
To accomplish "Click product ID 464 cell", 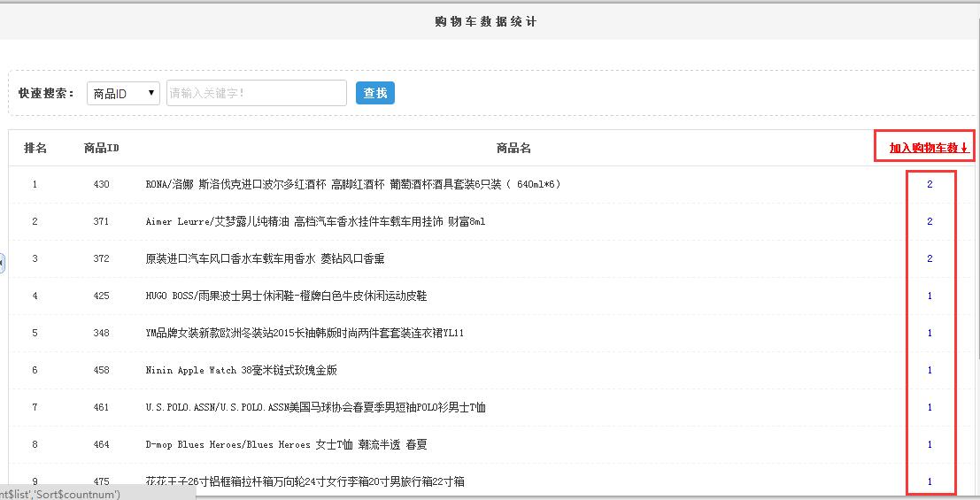I will pyautogui.click(x=101, y=444).
